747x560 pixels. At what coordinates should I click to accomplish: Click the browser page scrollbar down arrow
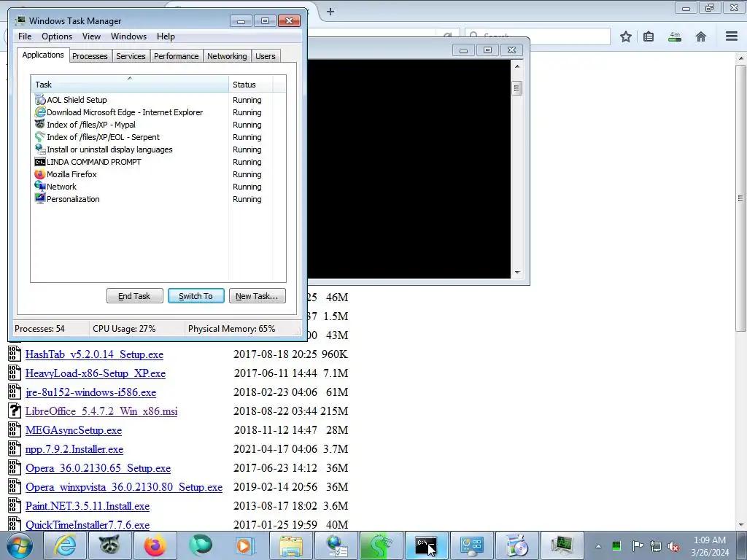click(x=740, y=525)
